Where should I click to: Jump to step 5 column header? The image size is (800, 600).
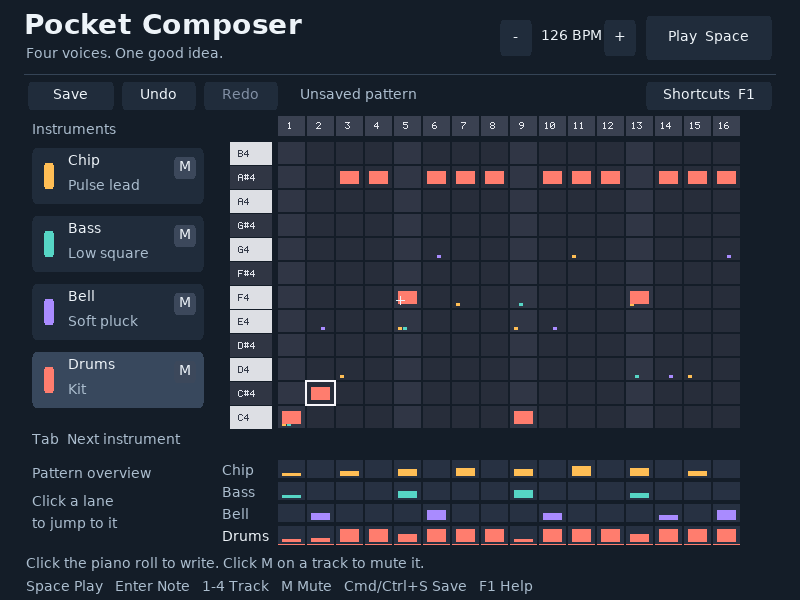(x=407, y=126)
